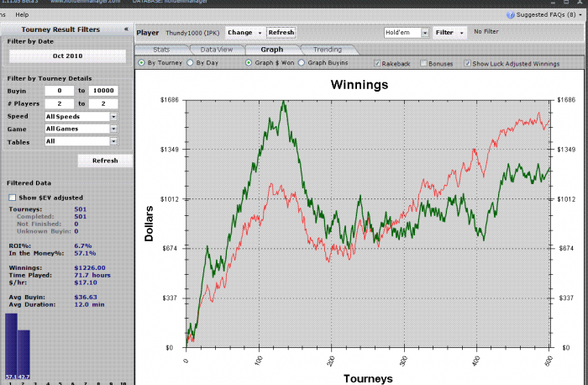Click the Tourneys axis label
This screenshot has height=385, width=588.
pyautogui.click(x=368, y=378)
